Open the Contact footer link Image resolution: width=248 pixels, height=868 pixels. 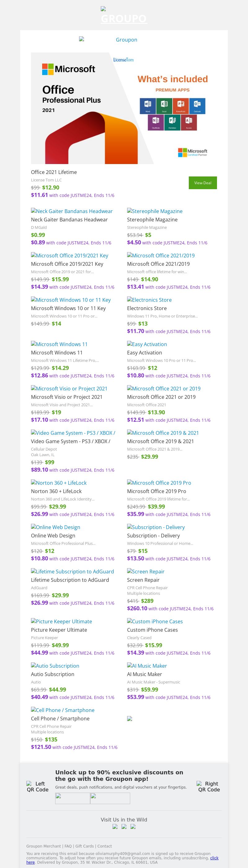104,846
